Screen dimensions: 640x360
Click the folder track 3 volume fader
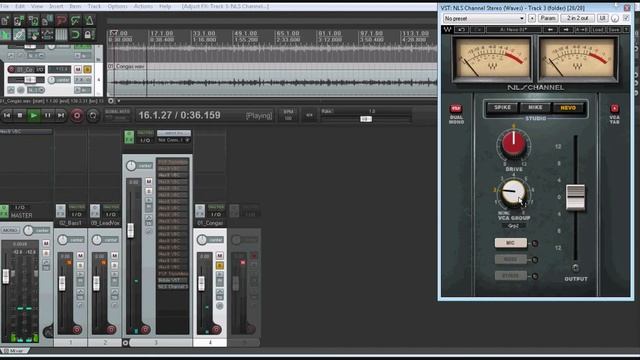(131, 231)
